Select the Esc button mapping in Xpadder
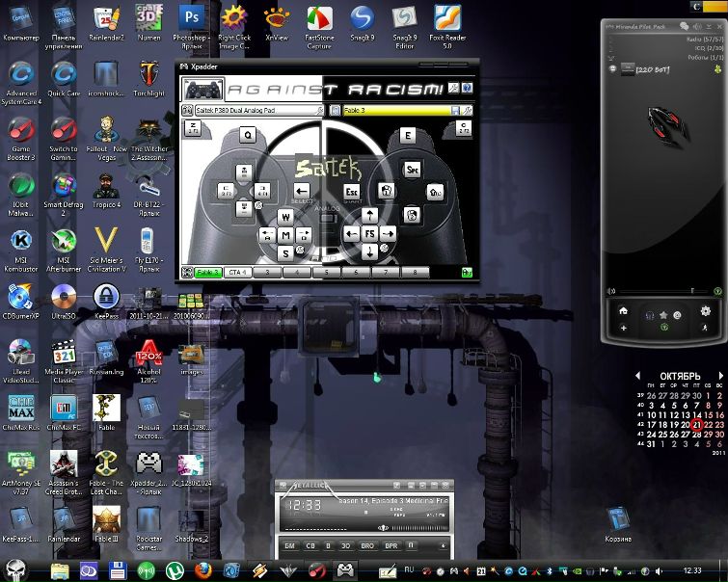The width and height of the screenshot is (728, 582). pos(351,191)
